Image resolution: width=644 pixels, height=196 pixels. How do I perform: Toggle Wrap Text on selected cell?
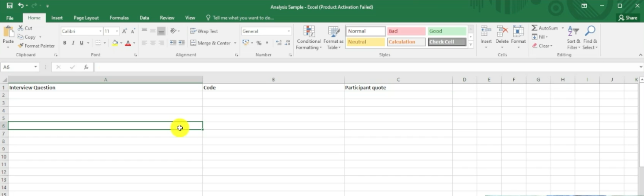point(204,31)
